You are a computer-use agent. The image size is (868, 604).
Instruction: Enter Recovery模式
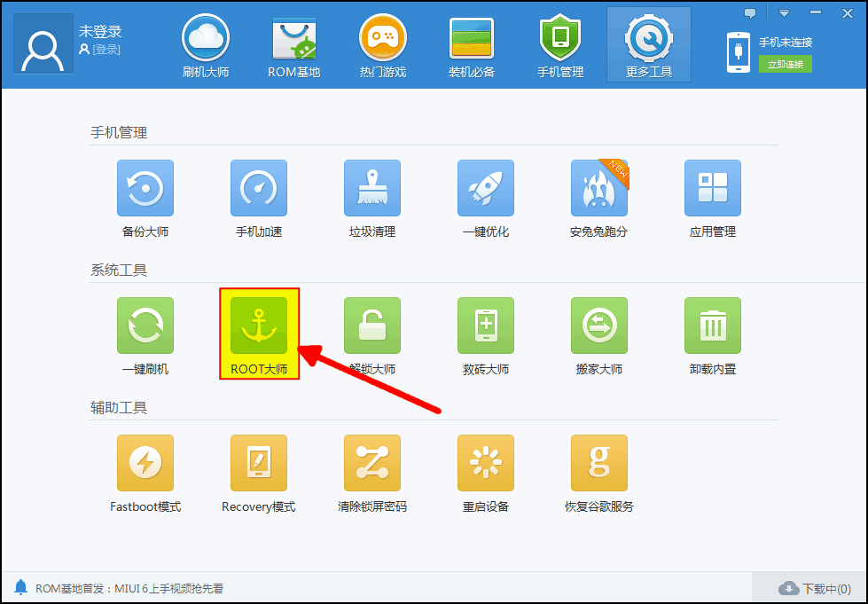tap(259, 463)
